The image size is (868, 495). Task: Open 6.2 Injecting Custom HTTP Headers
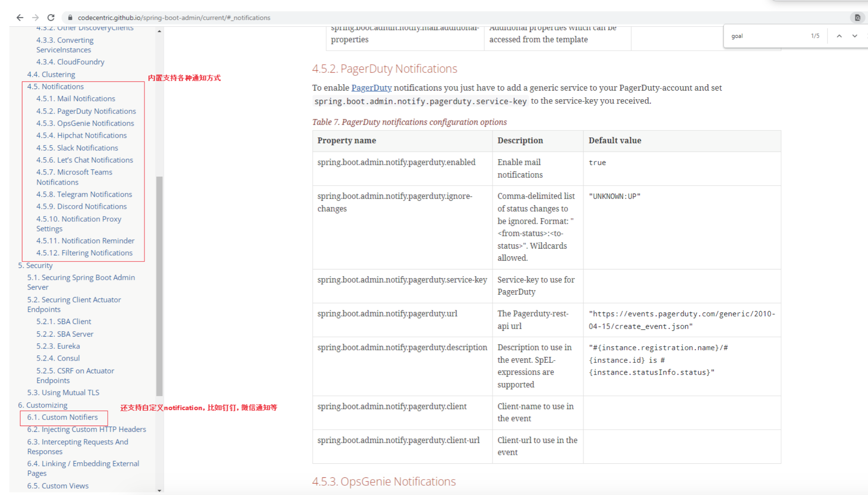[x=87, y=430]
